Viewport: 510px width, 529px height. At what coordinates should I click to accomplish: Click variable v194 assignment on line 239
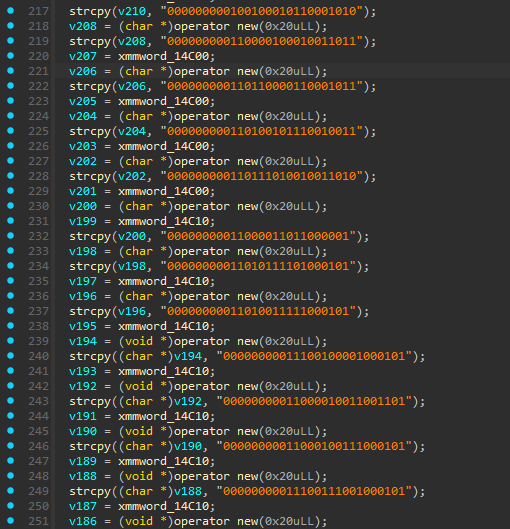click(x=83, y=341)
